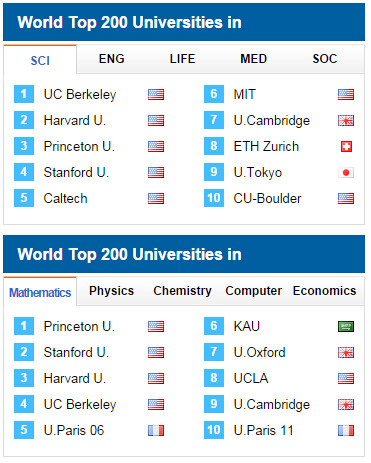The width and height of the screenshot is (371, 463).
Task: Click the US flag next to UCLA
Action: (x=346, y=378)
